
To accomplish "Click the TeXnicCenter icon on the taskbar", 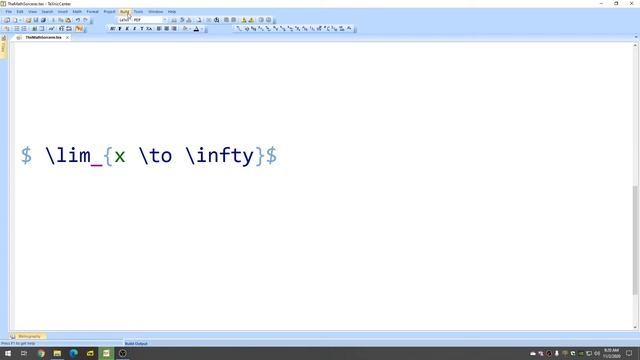I will [106, 353].
